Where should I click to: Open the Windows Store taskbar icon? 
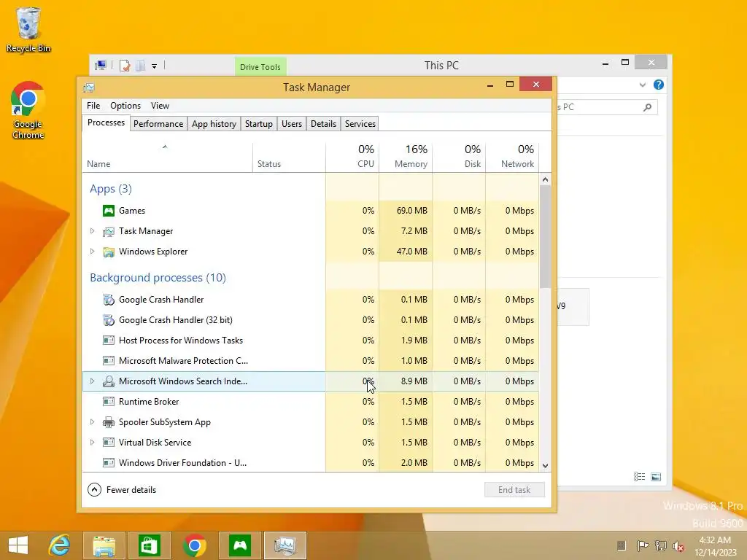(149, 545)
